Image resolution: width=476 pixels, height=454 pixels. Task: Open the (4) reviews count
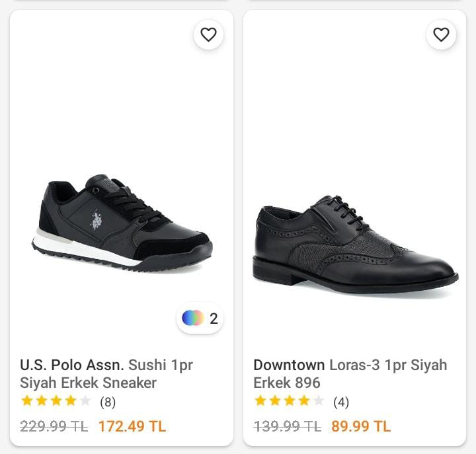(x=341, y=401)
